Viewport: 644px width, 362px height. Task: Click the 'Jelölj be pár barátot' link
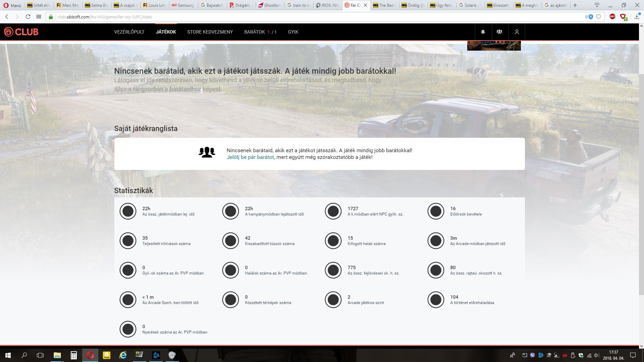250,157
